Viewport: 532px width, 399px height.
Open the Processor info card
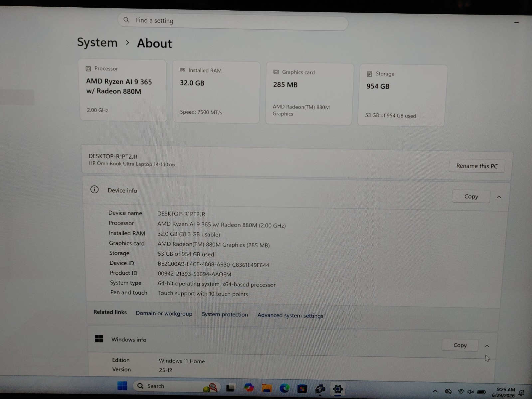tap(123, 90)
